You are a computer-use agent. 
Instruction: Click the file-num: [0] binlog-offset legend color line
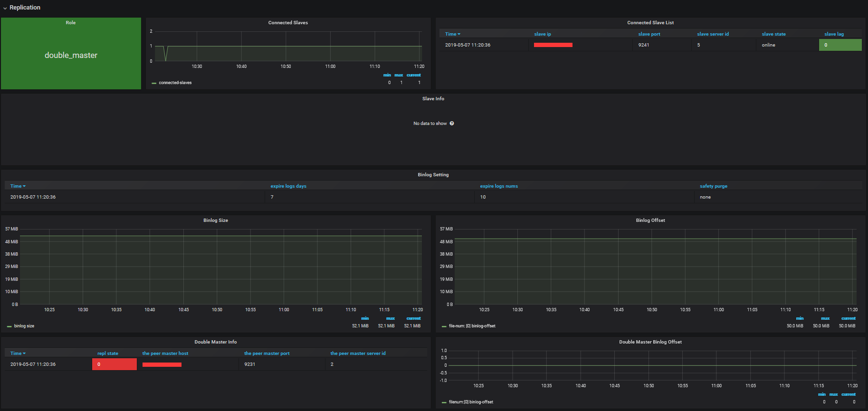click(x=444, y=326)
